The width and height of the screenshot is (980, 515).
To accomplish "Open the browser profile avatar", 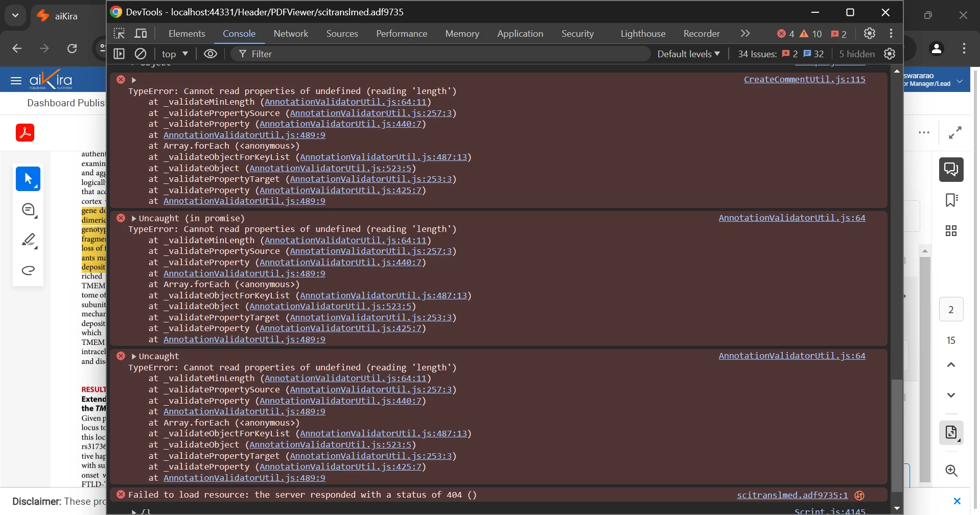I will point(936,49).
